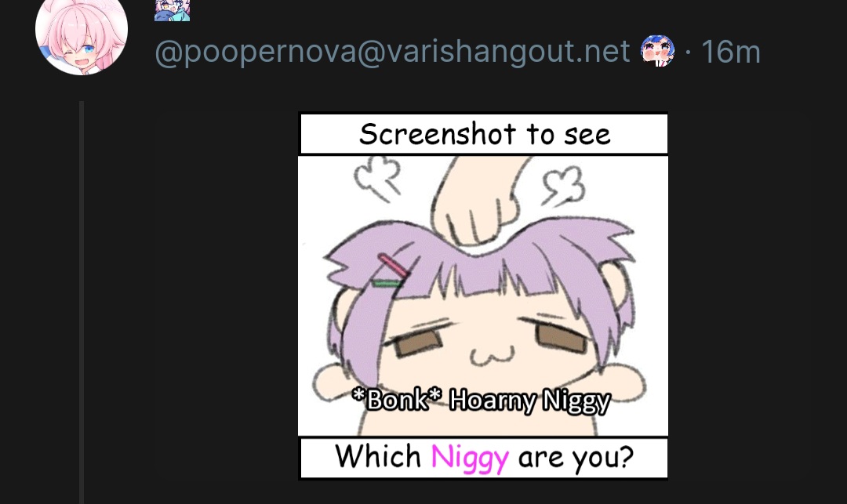Click the green hair clip on the character
The image size is (847, 504).
click(x=387, y=283)
